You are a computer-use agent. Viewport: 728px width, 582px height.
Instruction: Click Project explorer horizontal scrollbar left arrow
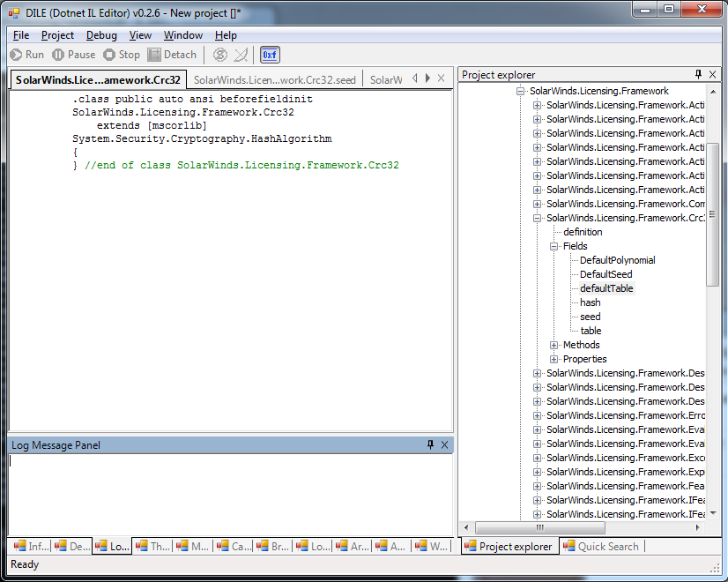pos(466,527)
